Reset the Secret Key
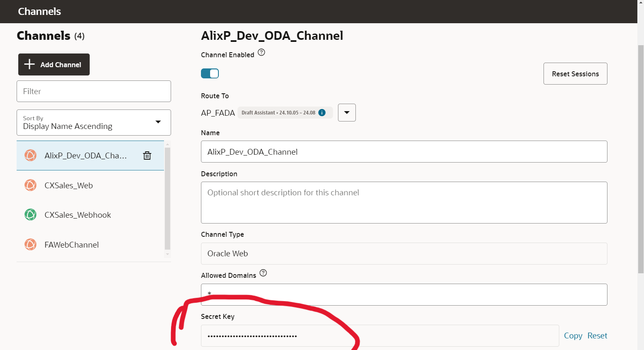Viewport: 644px width, 350px height. (x=597, y=335)
